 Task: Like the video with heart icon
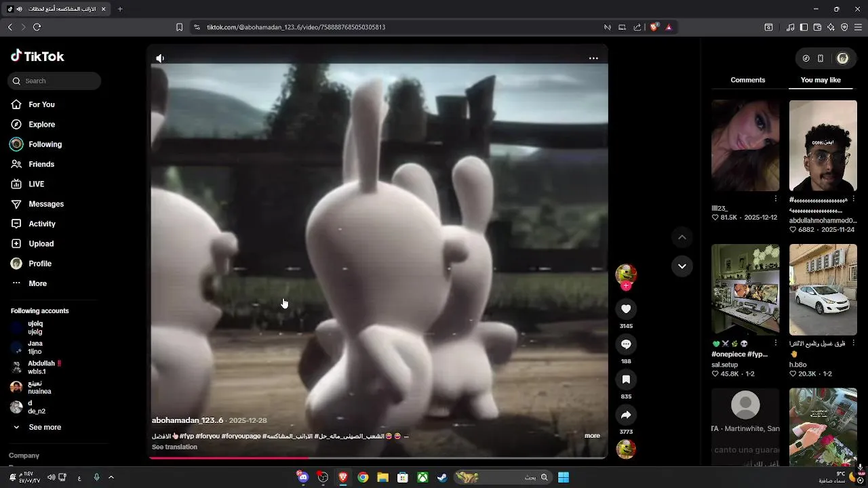coord(626,309)
